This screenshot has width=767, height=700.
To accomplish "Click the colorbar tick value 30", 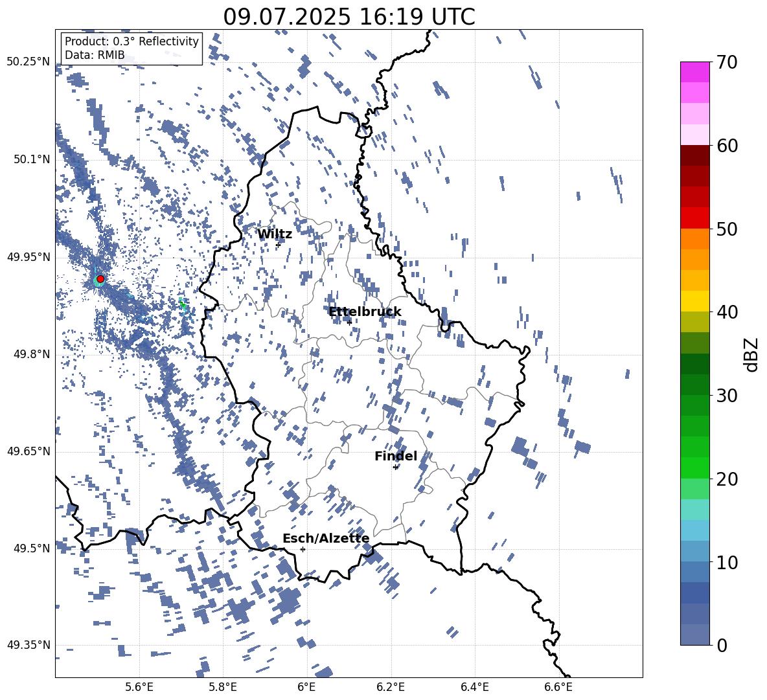I will point(727,396).
